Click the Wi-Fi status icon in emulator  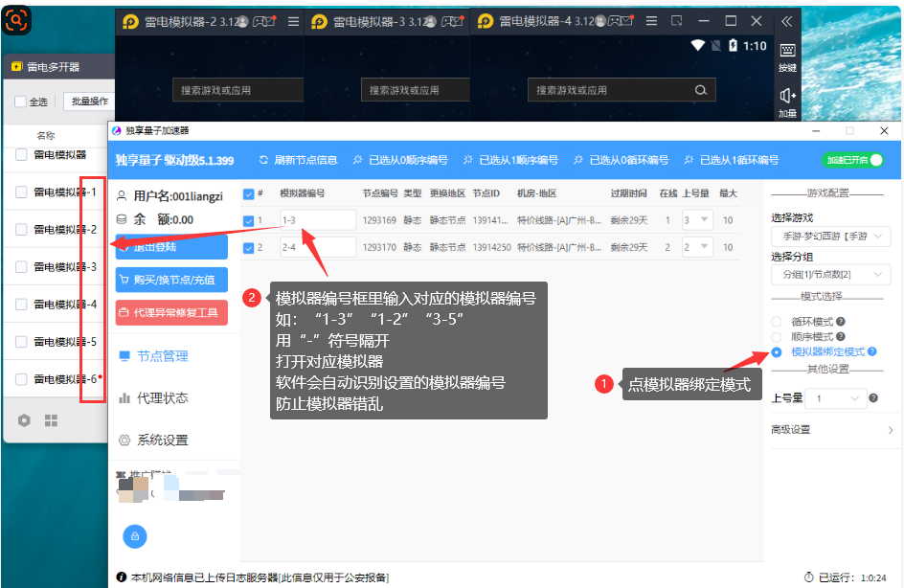pos(697,45)
